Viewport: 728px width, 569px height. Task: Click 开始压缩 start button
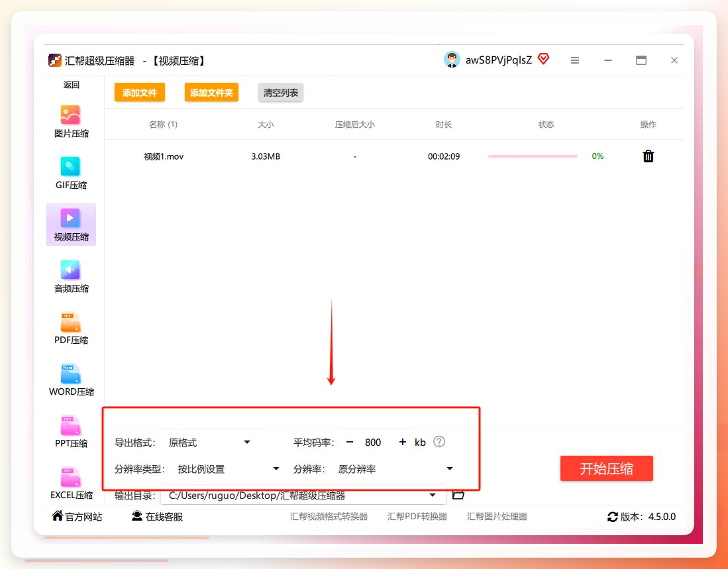(x=606, y=469)
